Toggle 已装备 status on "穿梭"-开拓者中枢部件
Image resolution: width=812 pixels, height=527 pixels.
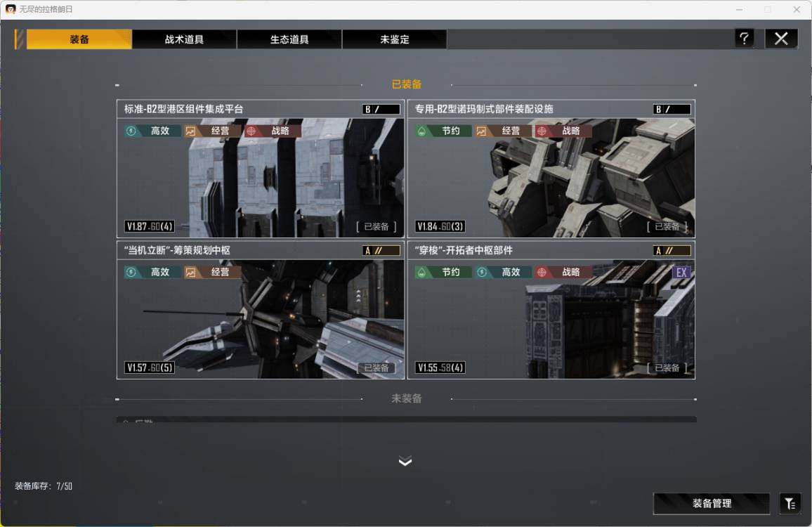coord(667,367)
